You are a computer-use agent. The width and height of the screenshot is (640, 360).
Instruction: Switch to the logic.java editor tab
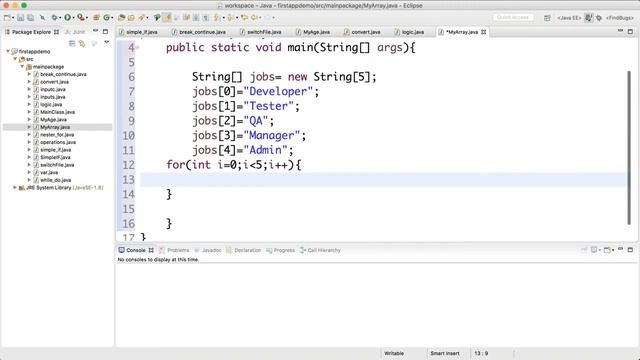coord(409,32)
